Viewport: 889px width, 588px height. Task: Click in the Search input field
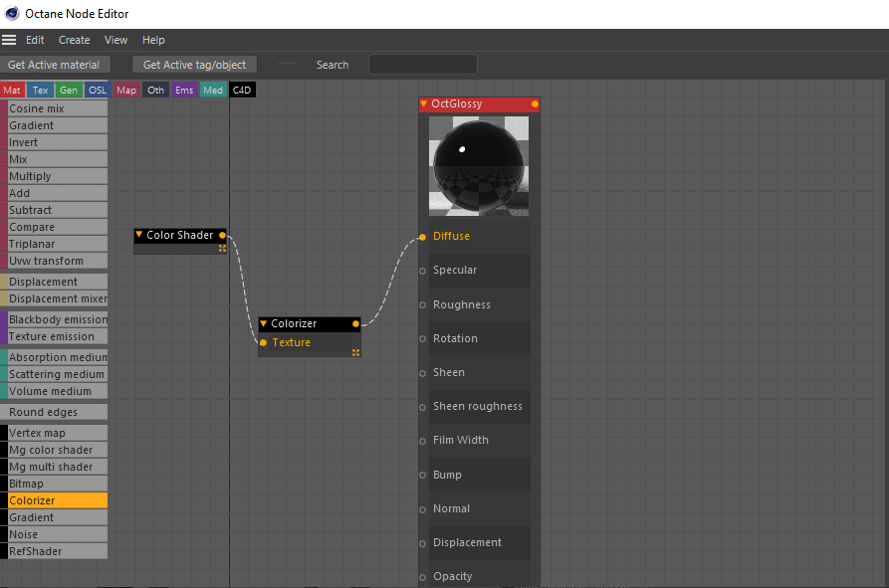423,65
